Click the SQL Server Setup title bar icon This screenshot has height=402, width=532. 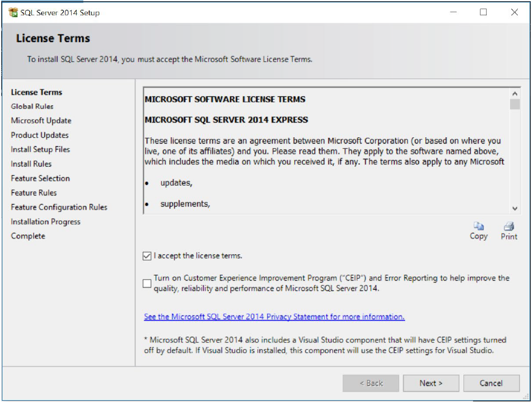coord(13,12)
